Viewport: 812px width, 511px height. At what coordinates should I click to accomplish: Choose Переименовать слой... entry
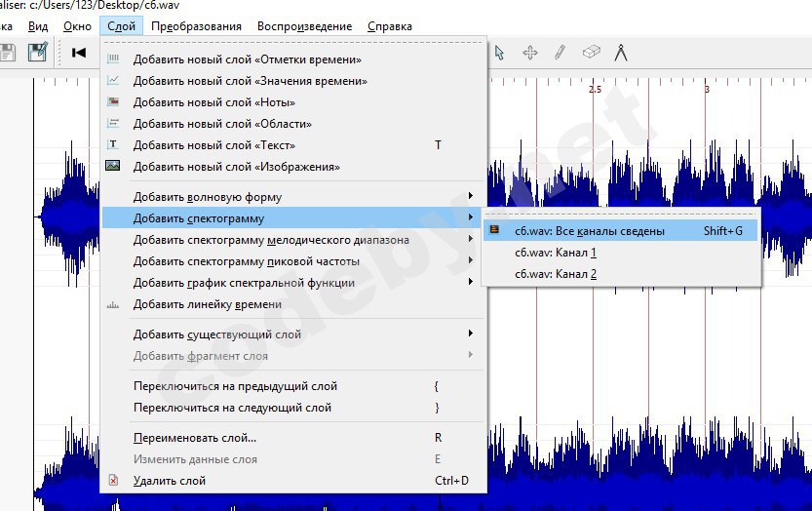(x=293, y=438)
